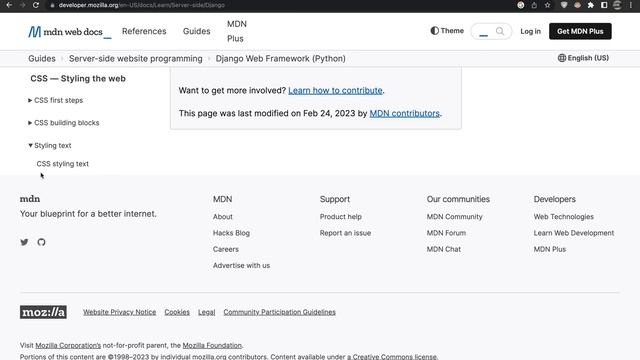Open MDN Chat link

(x=444, y=249)
